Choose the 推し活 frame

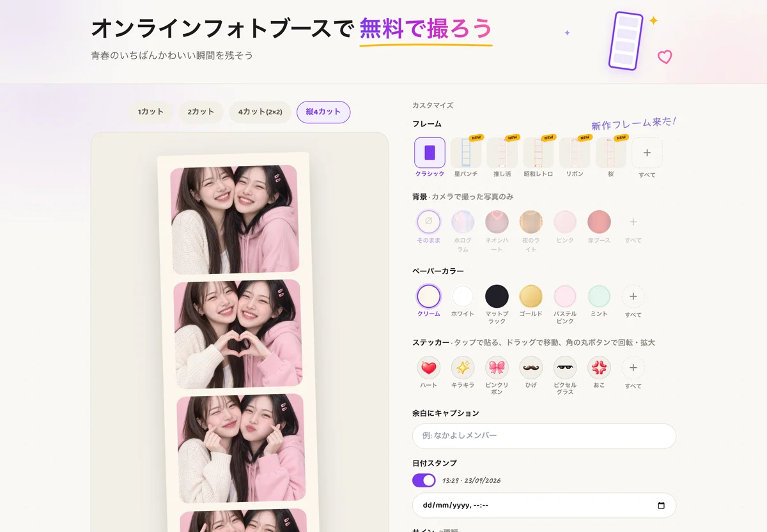click(x=502, y=153)
